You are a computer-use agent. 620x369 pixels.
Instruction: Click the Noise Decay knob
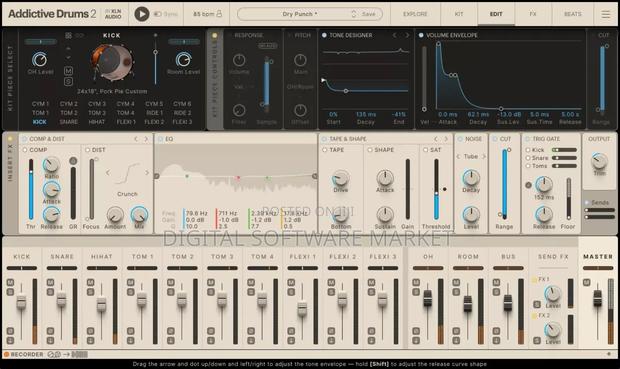[471, 178]
